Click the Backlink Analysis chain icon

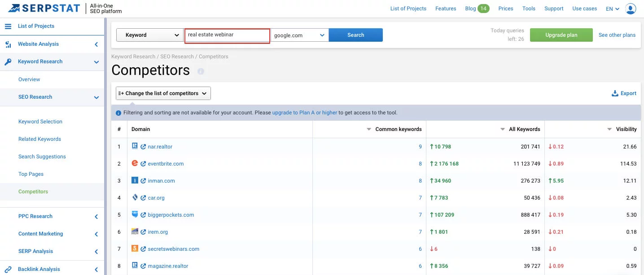coord(8,269)
